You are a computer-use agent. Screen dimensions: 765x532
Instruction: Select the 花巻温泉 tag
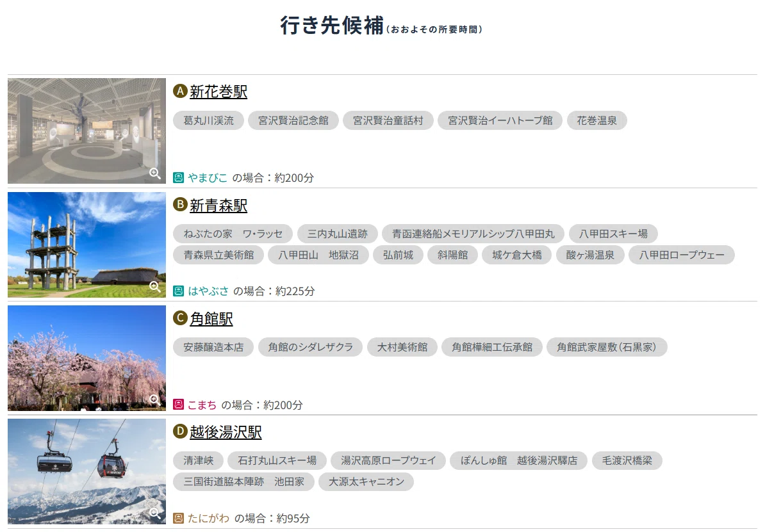coord(596,120)
